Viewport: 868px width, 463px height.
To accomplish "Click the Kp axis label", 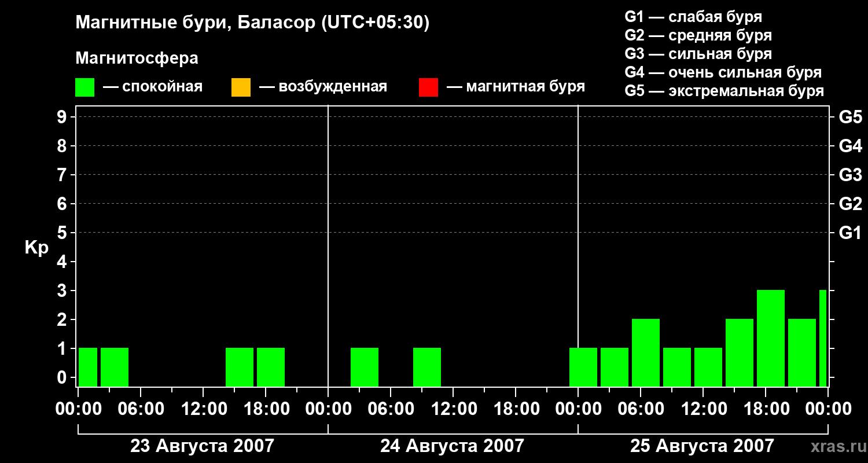I will [x=36, y=248].
